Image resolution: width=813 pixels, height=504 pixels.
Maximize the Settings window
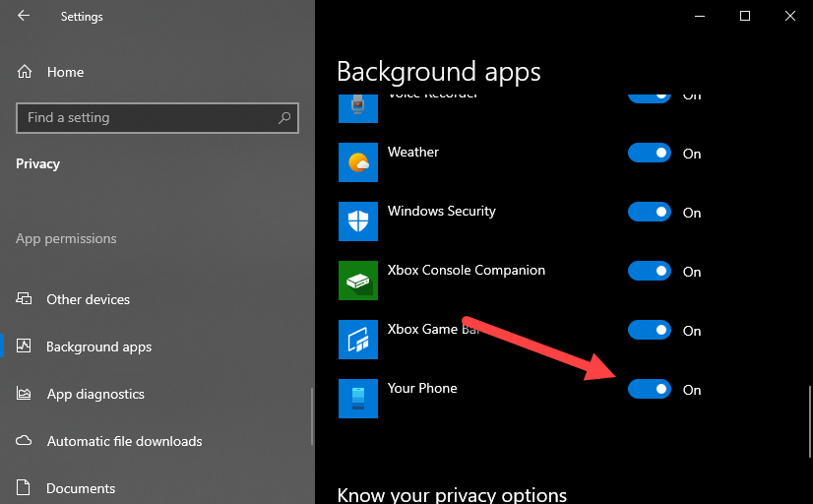pos(745,16)
